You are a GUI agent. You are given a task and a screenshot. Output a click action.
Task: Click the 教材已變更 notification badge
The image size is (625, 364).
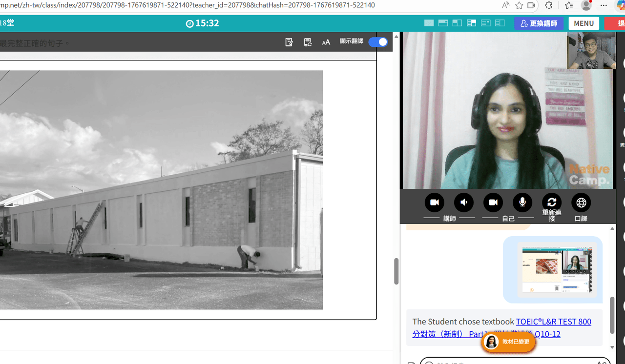[508, 342]
